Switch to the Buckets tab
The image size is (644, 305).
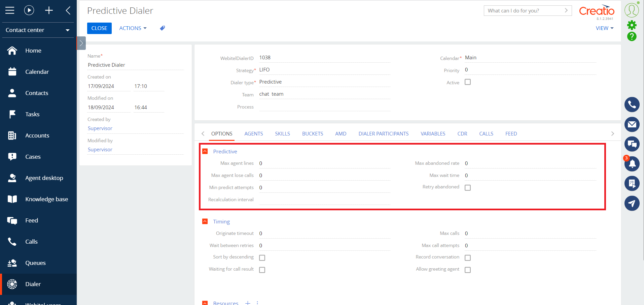(313, 134)
